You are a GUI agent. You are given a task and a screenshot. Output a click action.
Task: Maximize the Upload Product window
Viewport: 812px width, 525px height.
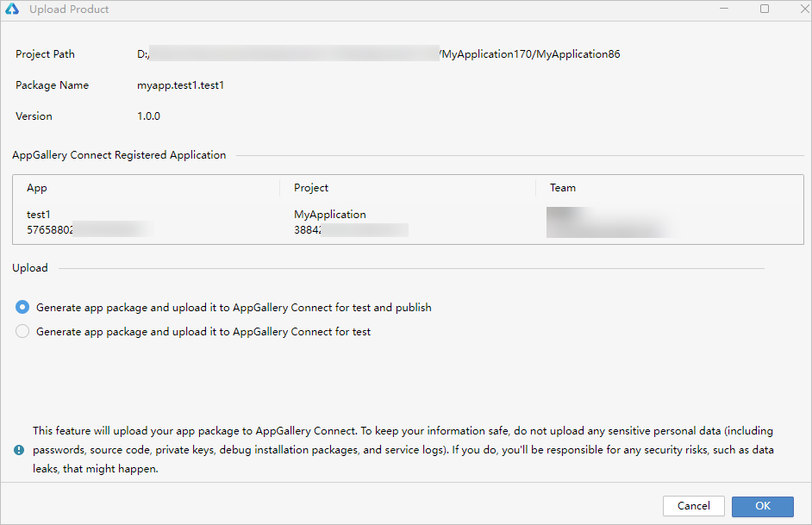765,9
